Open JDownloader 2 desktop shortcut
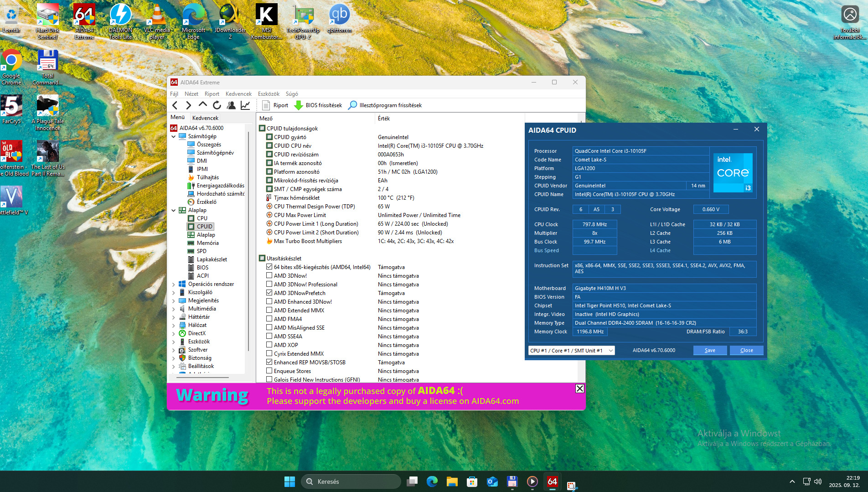 point(230,21)
